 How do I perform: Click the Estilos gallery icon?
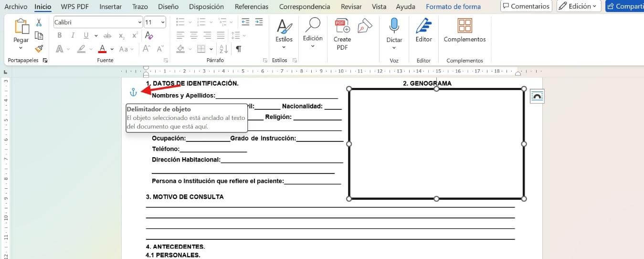tap(284, 27)
